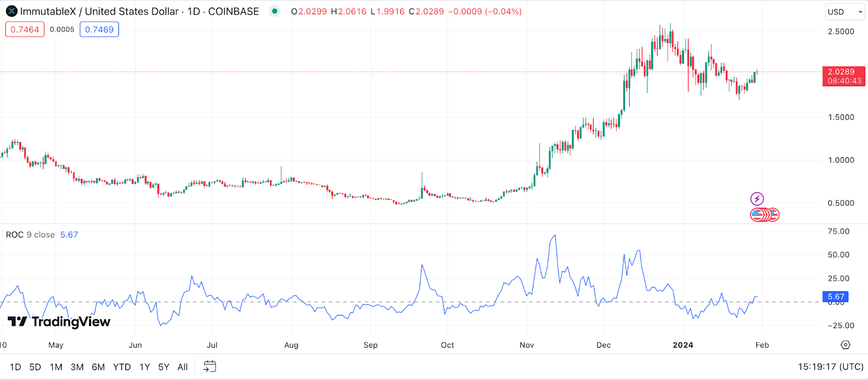The image size is (868, 380).
Task: Click the 75.00 ROC axis label
Action: tap(839, 231)
